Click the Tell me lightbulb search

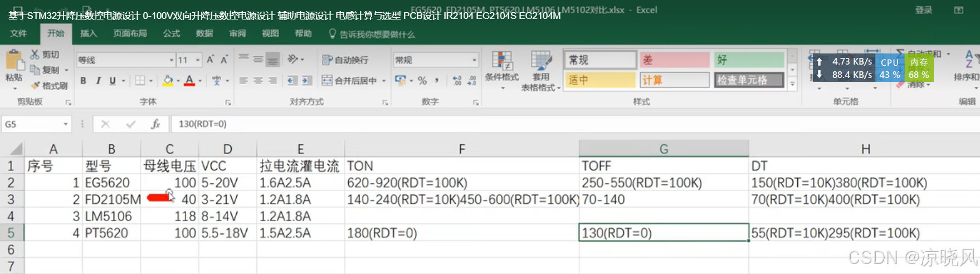[332, 34]
